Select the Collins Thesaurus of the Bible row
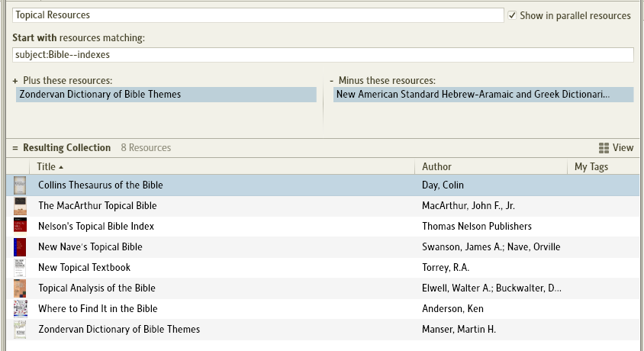Image resolution: width=644 pixels, height=351 pixels. 323,185
